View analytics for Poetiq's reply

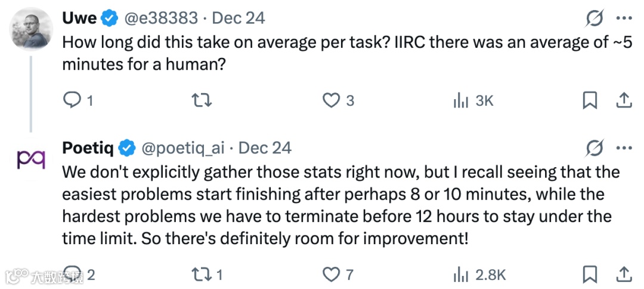pos(461,274)
